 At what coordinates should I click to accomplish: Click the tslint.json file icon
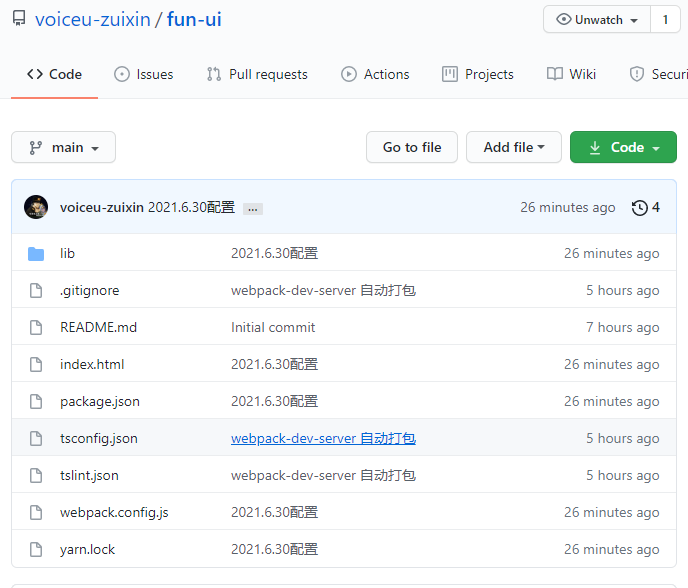(x=36, y=475)
